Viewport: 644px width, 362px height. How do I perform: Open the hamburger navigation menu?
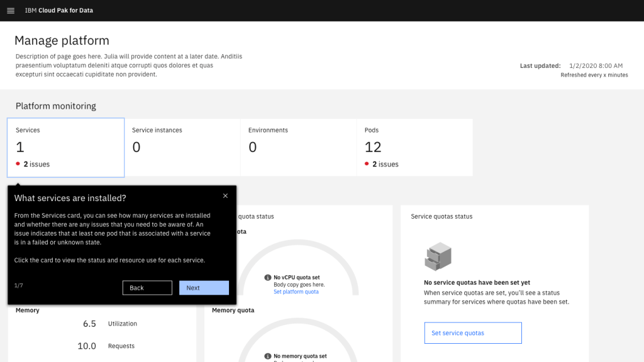pos(11,11)
